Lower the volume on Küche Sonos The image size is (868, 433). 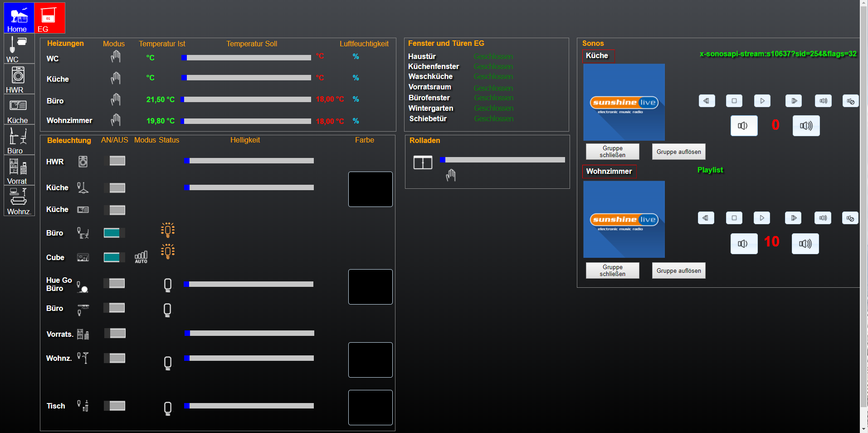point(744,126)
